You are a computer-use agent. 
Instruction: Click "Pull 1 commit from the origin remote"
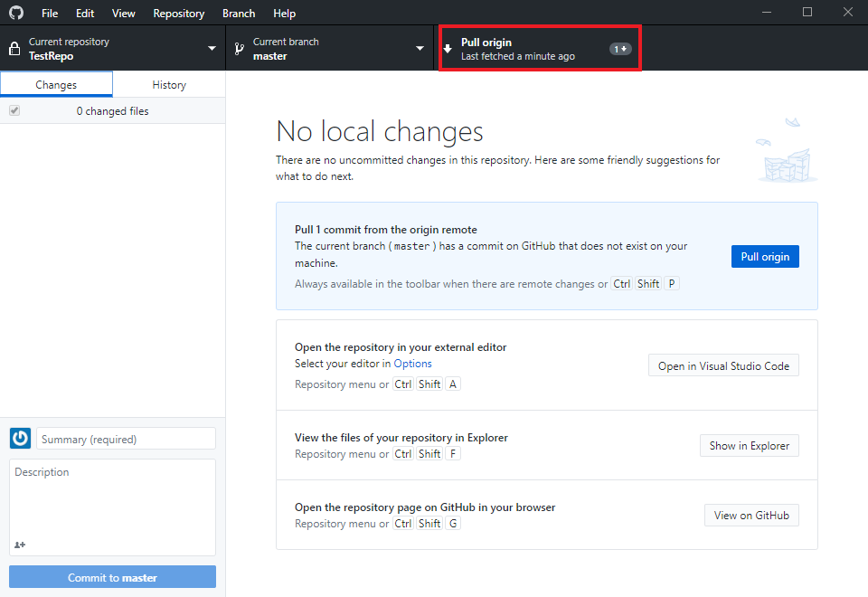386,229
